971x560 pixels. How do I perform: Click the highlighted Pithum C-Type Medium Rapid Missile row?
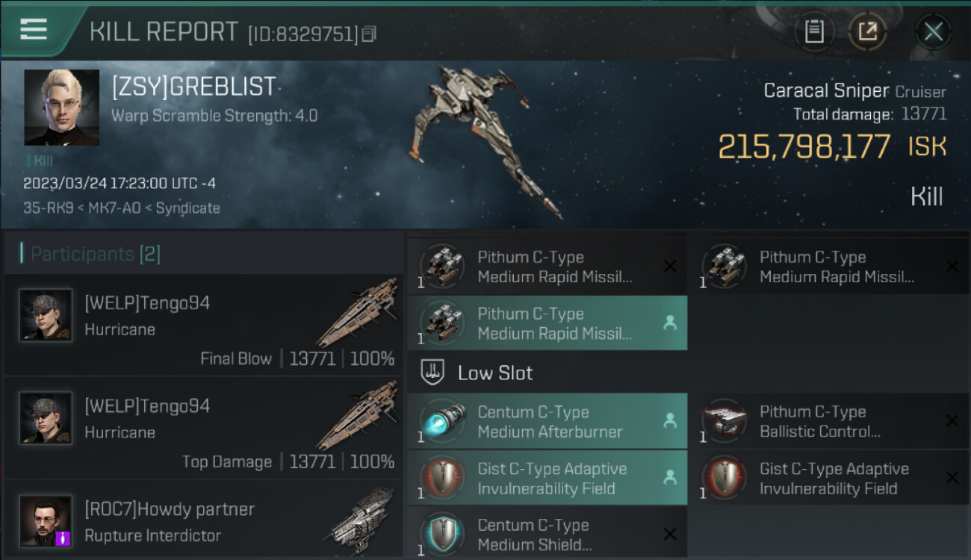coord(547,323)
